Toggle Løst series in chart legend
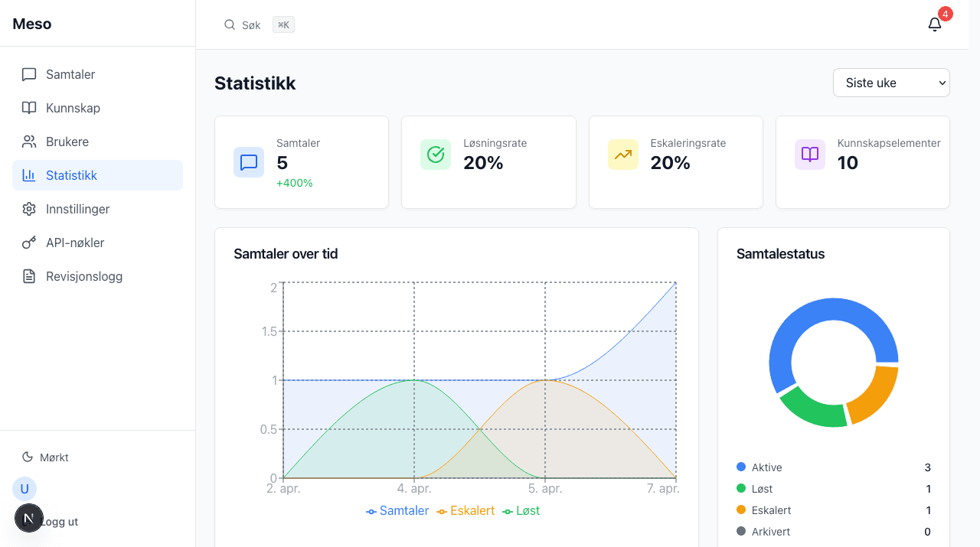980x547 pixels. [521, 510]
